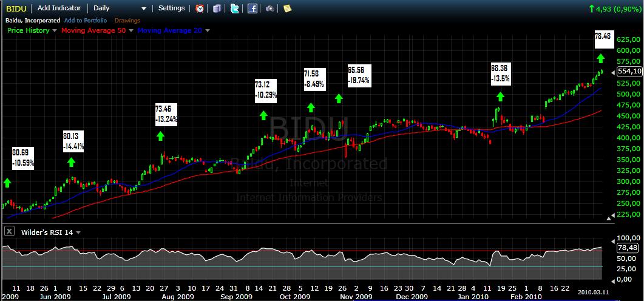Click the 225,00 price axis label
The height and width of the screenshot is (301, 644).
[629, 214]
